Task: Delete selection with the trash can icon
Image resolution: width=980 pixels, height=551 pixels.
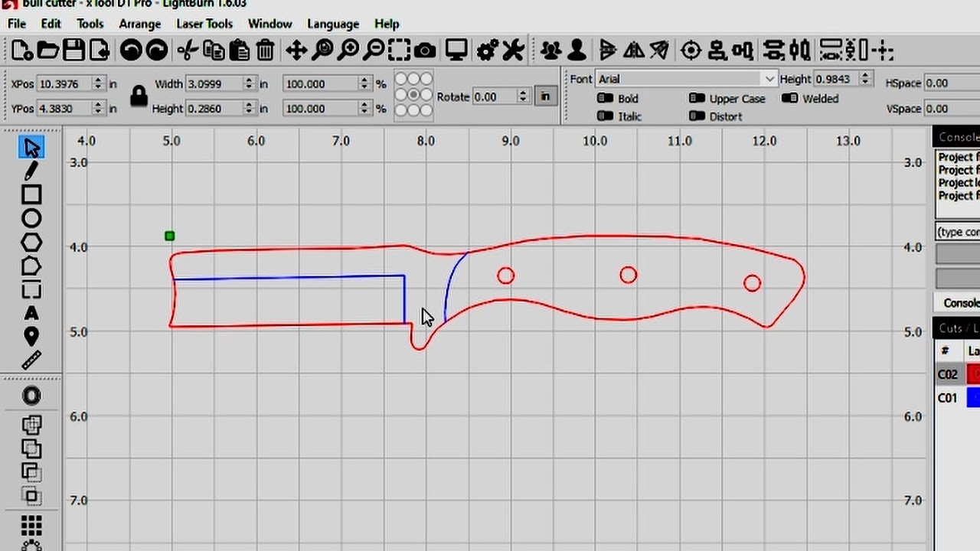Action: 265,51
